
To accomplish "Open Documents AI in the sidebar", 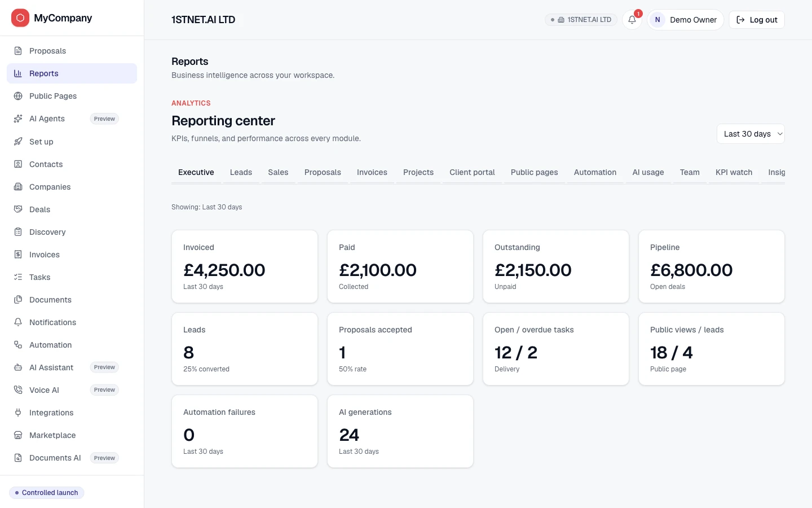I will coord(72,458).
